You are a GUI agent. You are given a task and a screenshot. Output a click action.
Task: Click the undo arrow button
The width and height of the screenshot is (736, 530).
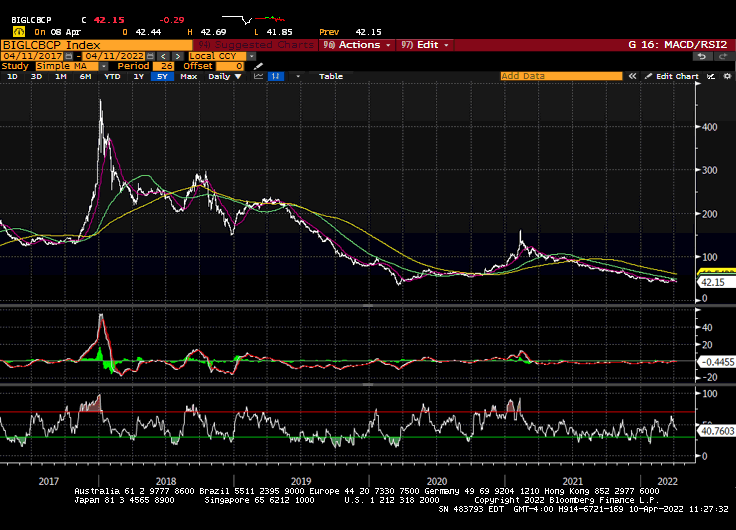coord(702,56)
